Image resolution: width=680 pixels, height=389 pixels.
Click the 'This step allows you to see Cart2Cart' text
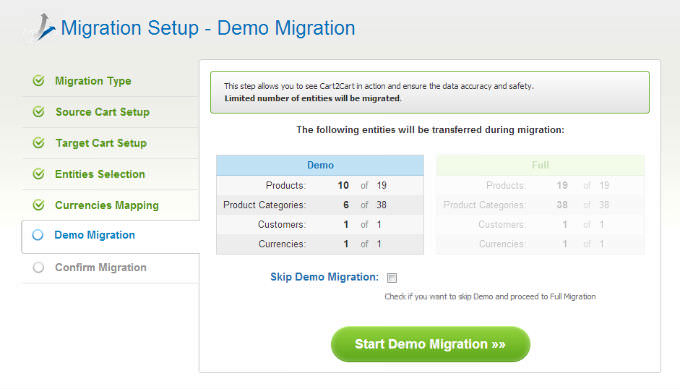pyautogui.click(x=379, y=86)
